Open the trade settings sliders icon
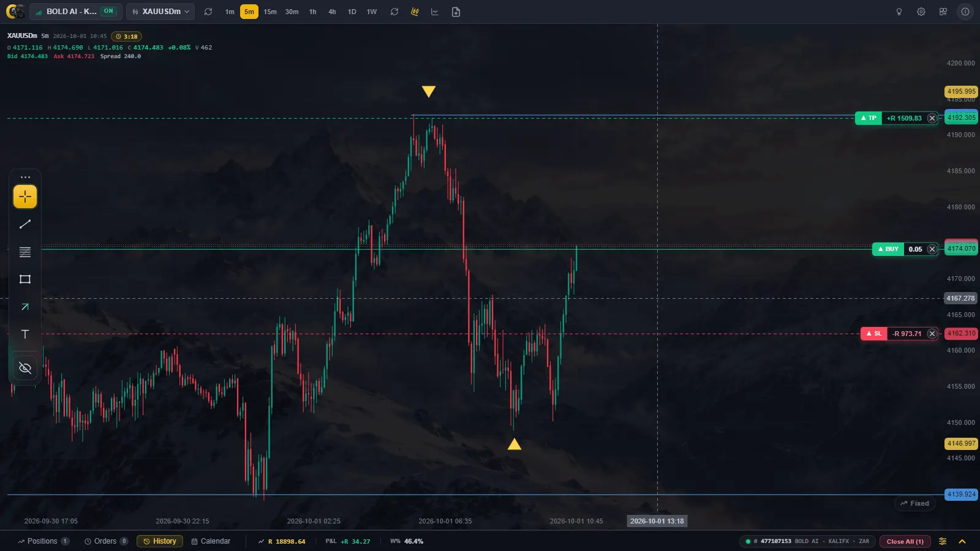This screenshot has height=551, width=980. [x=943, y=541]
